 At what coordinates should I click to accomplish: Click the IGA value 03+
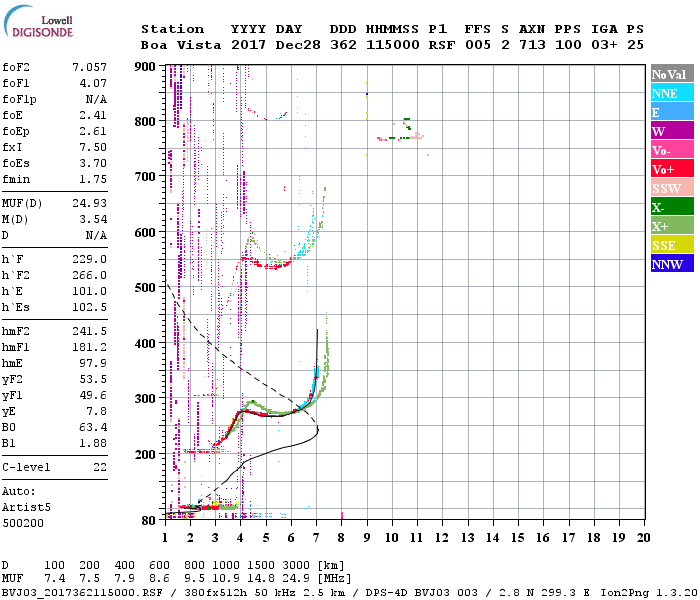click(604, 45)
